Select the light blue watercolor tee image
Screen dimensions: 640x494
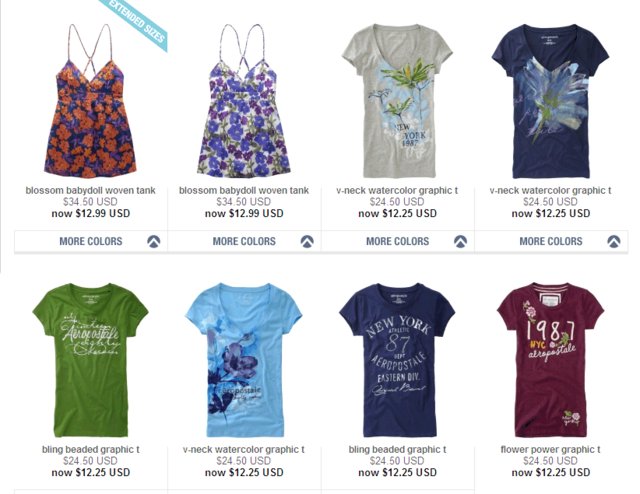244,360
